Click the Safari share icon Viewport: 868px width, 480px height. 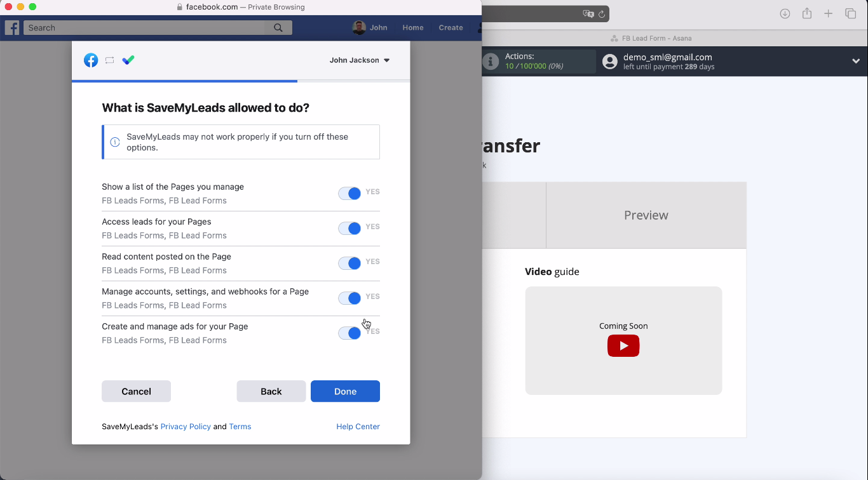point(806,14)
